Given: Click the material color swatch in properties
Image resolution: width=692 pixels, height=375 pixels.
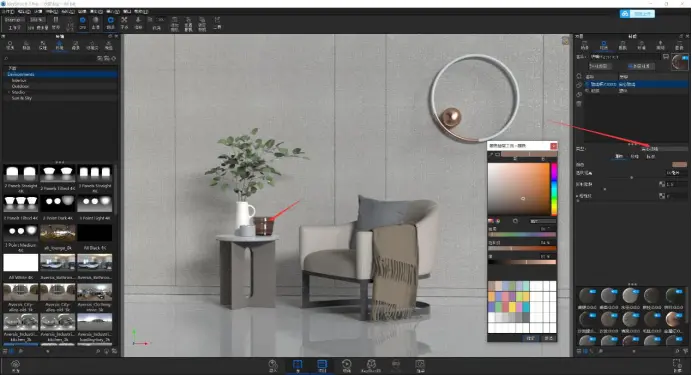Looking at the screenshot, I should click(679, 165).
